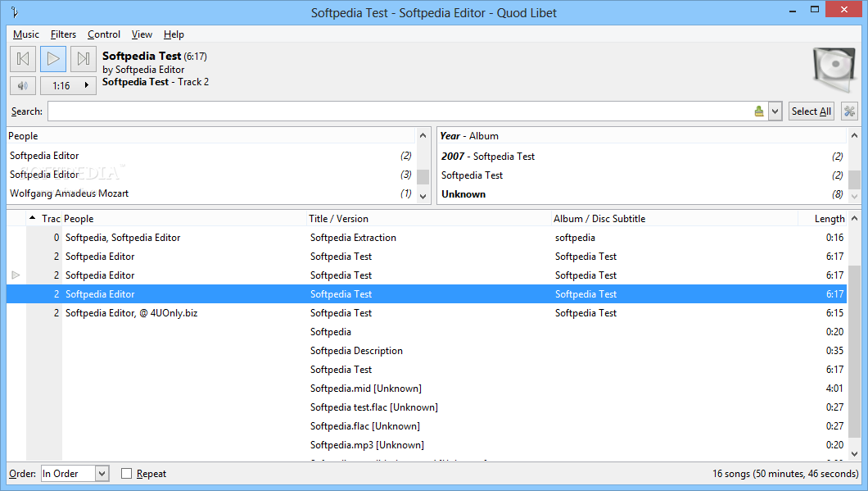Sort songs by People column header
868x491 pixels.
pos(184,219)
